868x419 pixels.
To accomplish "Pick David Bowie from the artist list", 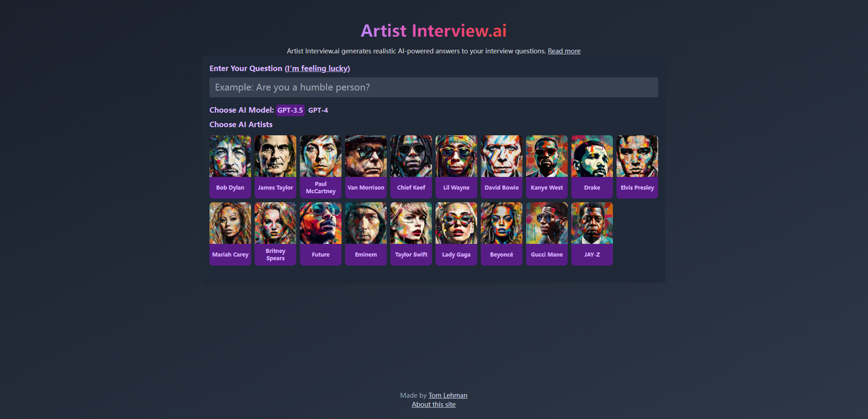I will tap(501, 167).
